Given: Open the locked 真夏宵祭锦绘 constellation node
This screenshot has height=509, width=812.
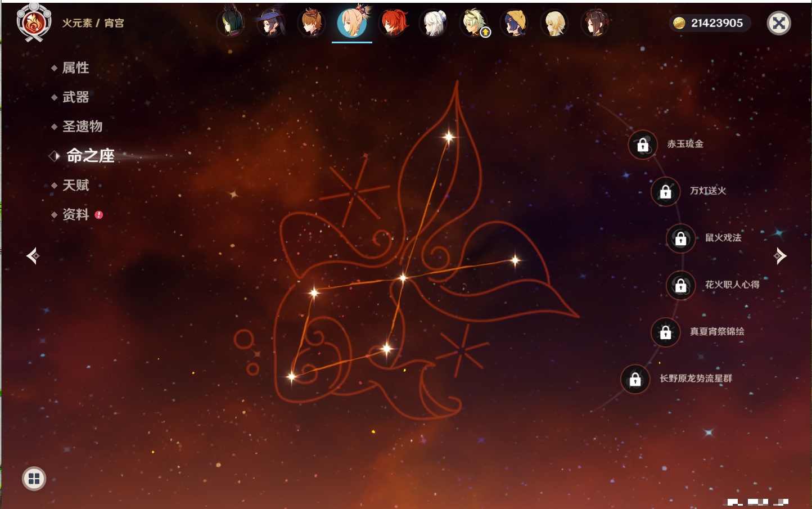Looking at the screenshot, I should tap(666, 332).
